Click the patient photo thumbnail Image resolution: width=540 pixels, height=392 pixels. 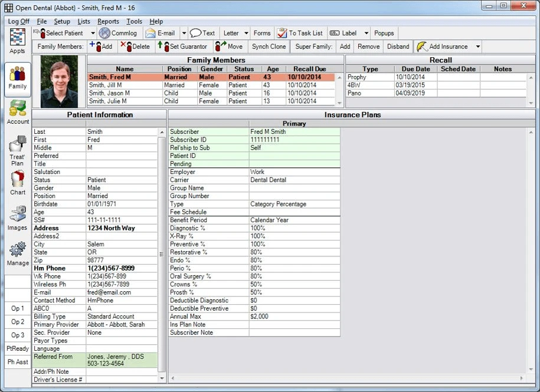[59, 81]
